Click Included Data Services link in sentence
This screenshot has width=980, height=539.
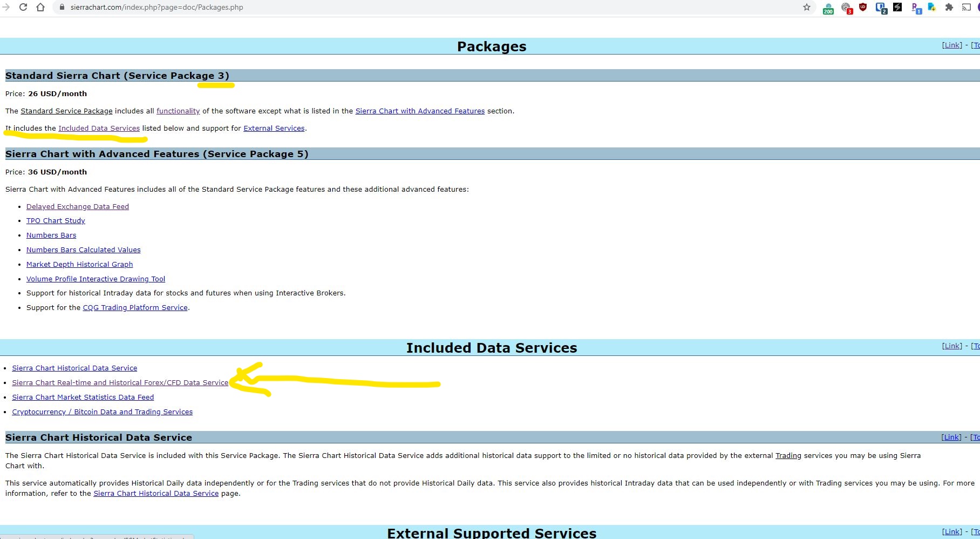(x=99, y=129)
